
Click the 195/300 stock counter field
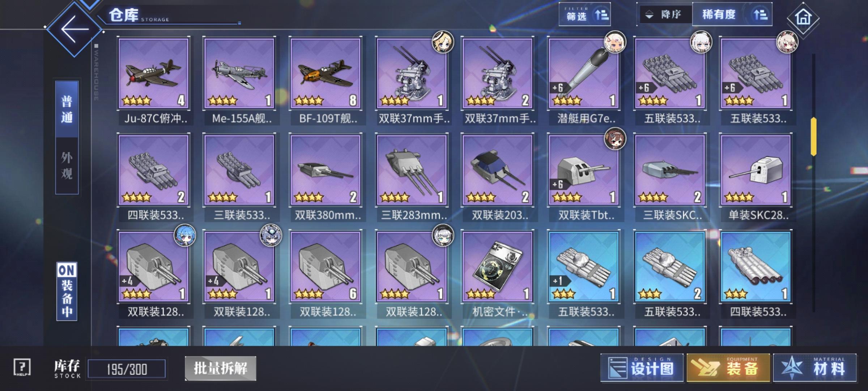pos(127,369)
